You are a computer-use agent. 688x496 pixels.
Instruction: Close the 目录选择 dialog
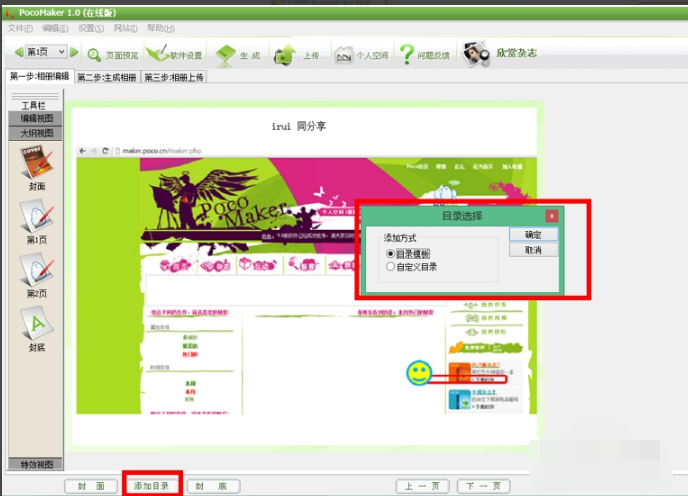tap(552, 216)
